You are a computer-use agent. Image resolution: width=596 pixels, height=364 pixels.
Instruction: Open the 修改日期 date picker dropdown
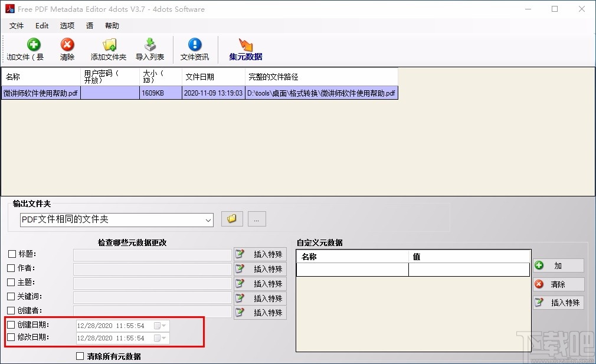(x=165, y=338)
